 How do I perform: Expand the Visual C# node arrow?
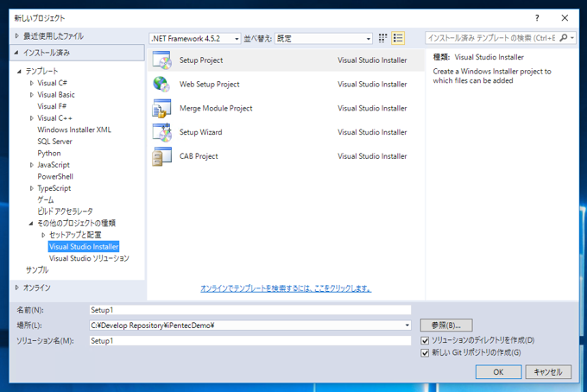pyautogui.click(x=31, y=83)
